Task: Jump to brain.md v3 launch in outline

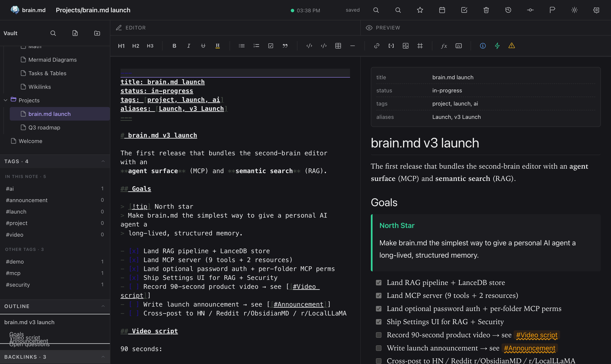Action: click(29, 322)
